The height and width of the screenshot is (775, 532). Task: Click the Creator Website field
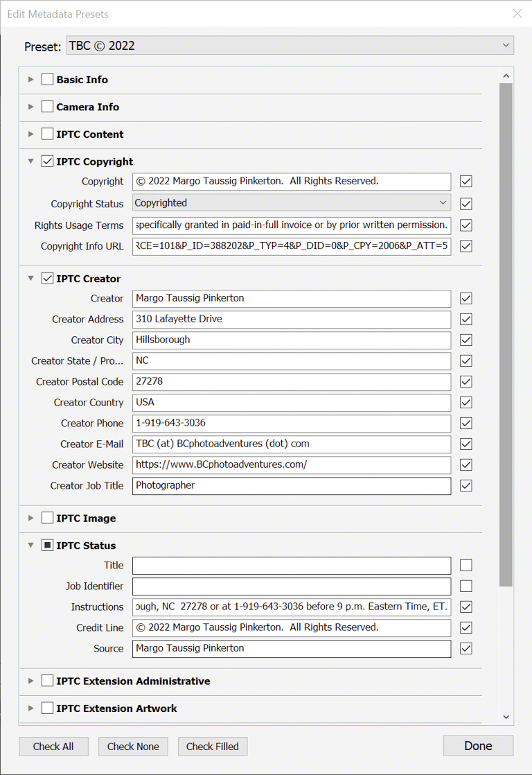tap(292, 464)
